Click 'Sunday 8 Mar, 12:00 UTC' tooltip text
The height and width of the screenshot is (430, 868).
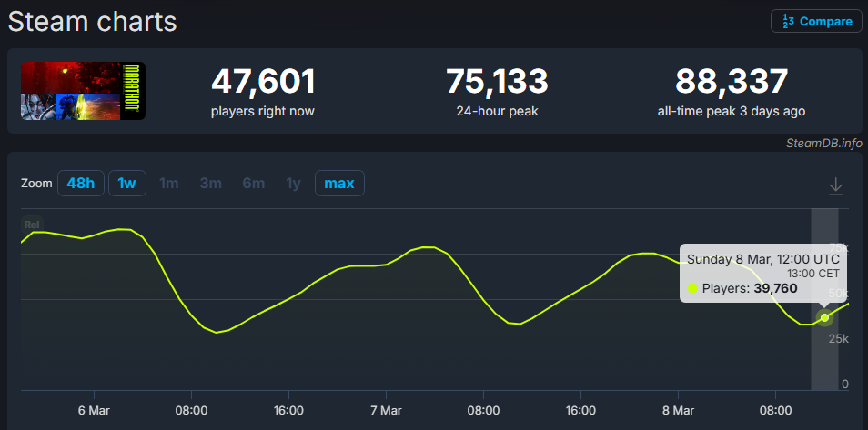pyautogui.click(x=763, y=260)
